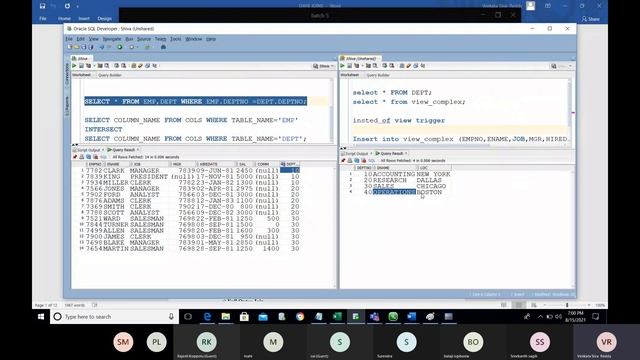This screenshot has height=360, width=640.
Task: Open the File menu in SQL Developer
Action: [69, 39]
